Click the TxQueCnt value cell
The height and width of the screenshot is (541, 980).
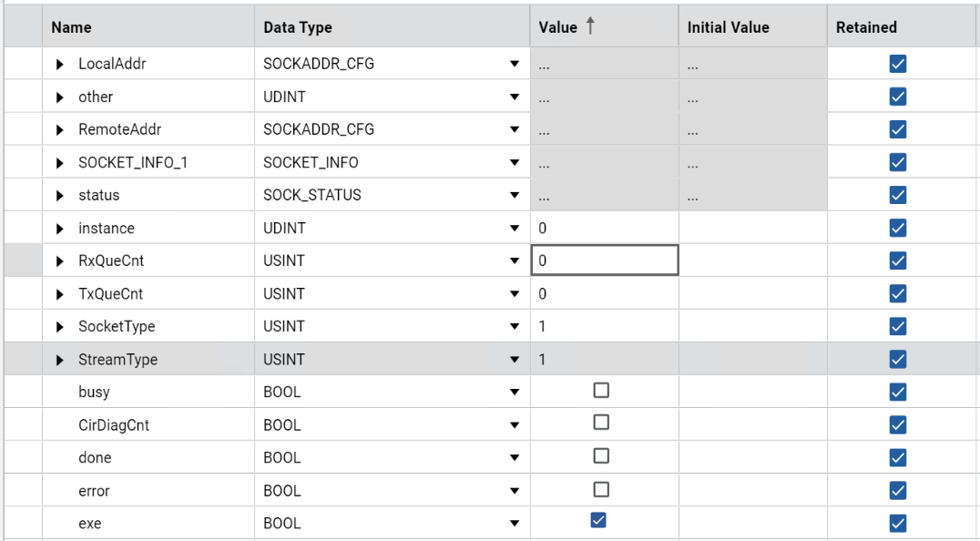[x=605, y=294]
